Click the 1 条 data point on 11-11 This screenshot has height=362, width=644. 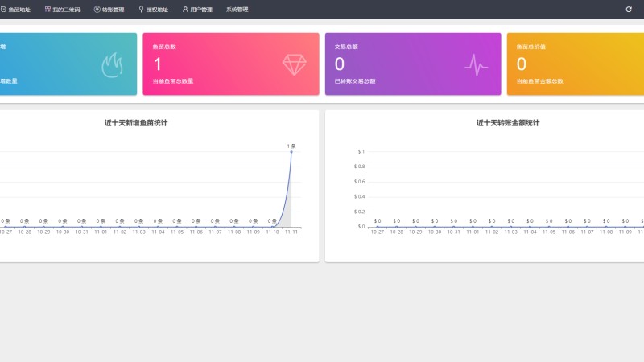click(x=291, y=152)
